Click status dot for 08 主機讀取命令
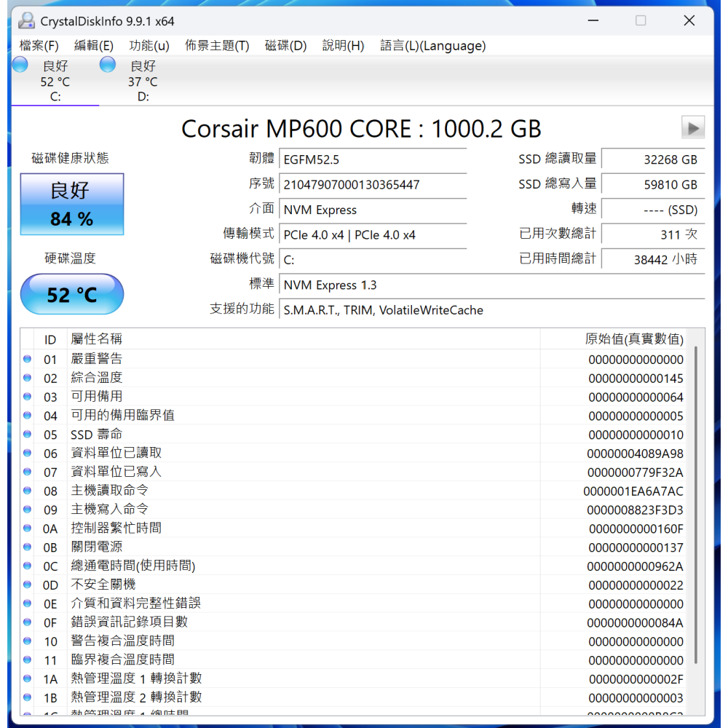This screenshot has height=728, width=728. (28, 491)
